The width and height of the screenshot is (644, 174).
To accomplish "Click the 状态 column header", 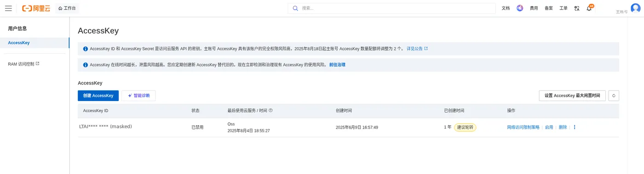I will pyautogui.click(x=195, y=111).
